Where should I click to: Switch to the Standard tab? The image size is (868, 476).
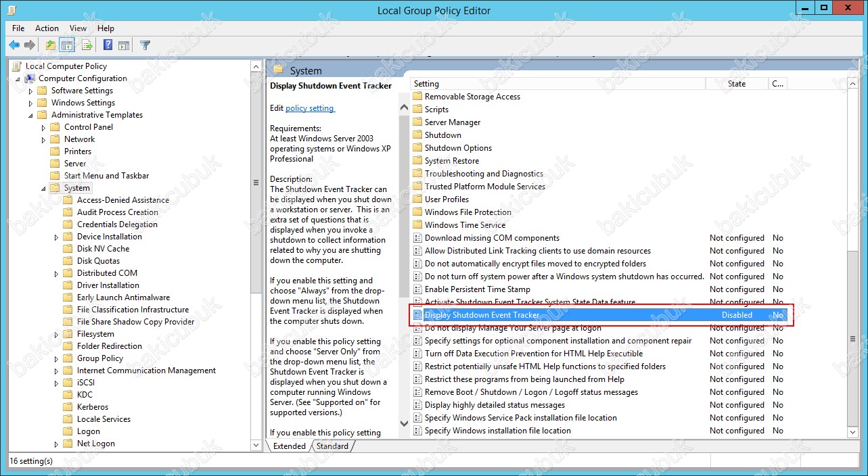(332, 446)
